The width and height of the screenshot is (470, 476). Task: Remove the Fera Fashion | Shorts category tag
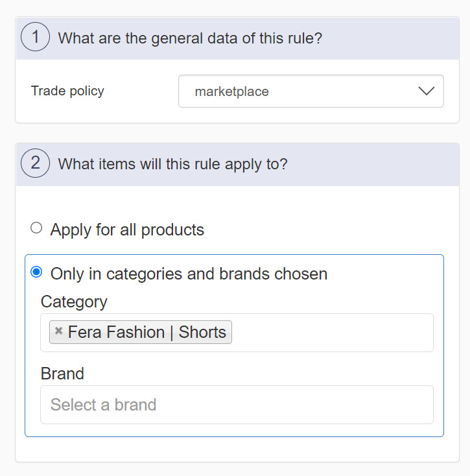coord(58,331)
